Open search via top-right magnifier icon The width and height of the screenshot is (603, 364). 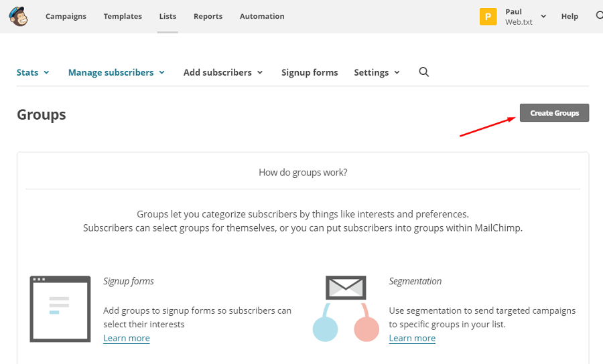click(x=599, y=16)
